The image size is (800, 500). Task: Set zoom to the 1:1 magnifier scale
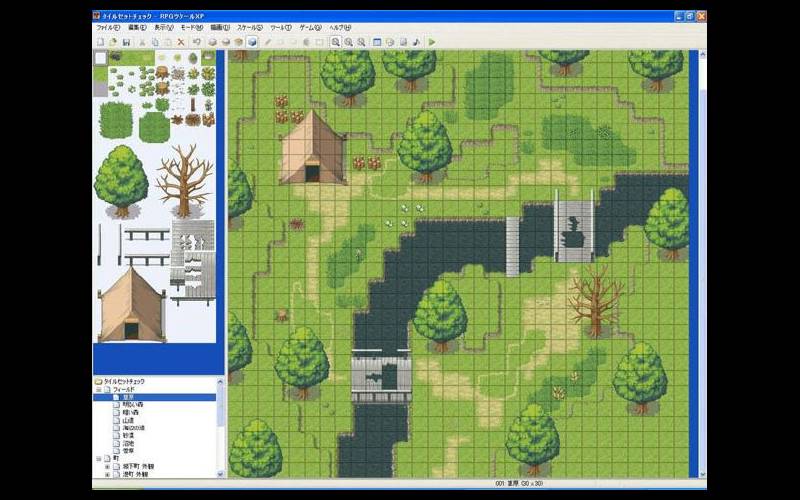pos(335,42)
